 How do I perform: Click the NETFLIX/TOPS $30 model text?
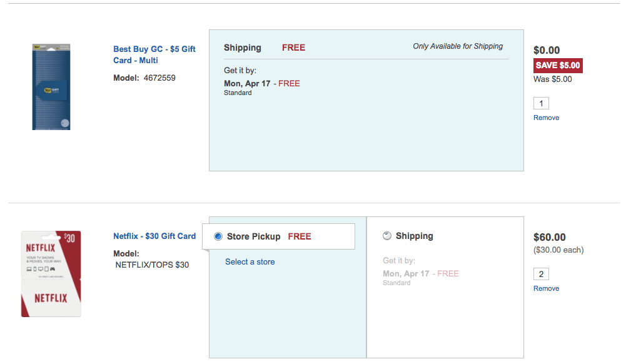pyautogui.click(x=152, y=265)
